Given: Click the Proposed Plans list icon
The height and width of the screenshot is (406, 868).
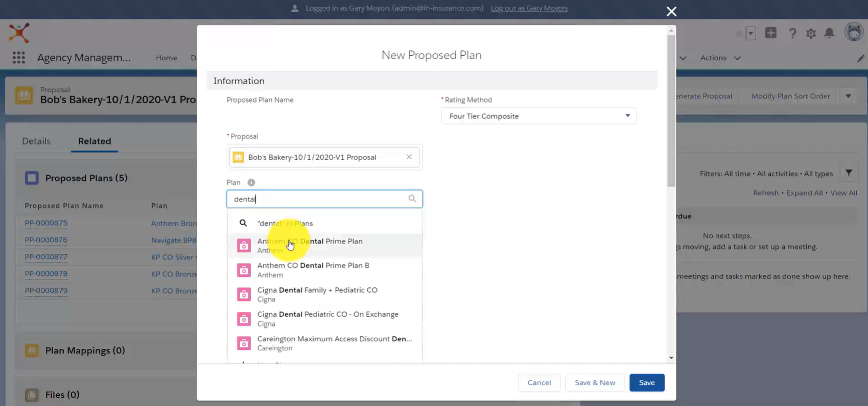Looking at the screenshot, I should pos(32,178).
